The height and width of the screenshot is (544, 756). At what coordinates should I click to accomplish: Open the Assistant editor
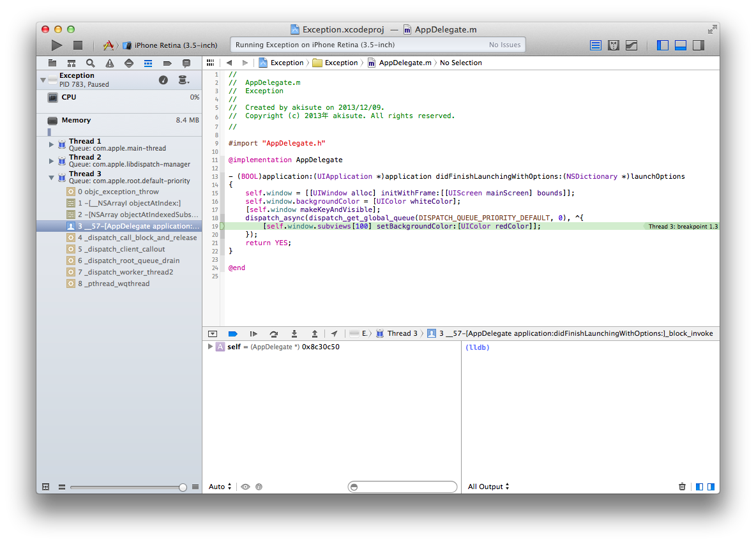pyautogui.click(x=614, y=44)
